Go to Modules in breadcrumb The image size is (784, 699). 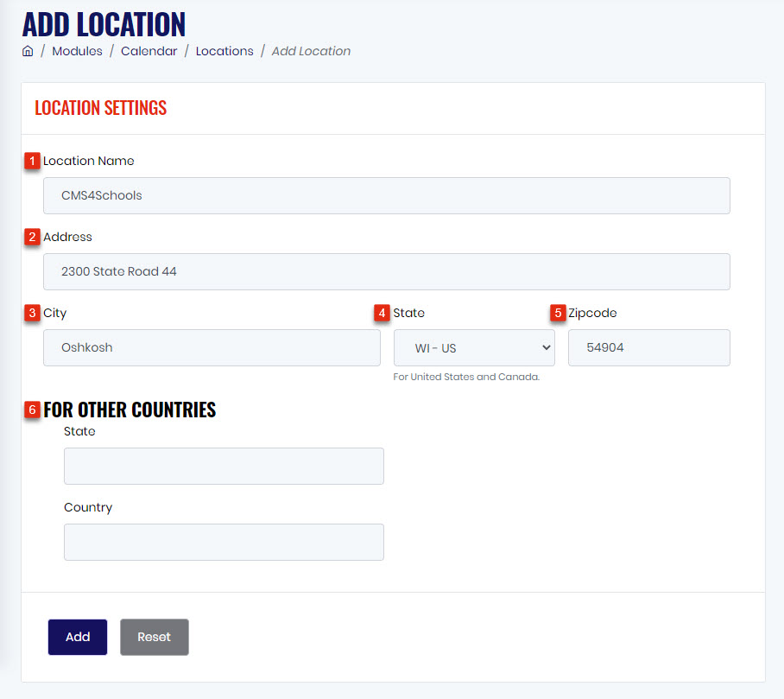click(77, 51)
